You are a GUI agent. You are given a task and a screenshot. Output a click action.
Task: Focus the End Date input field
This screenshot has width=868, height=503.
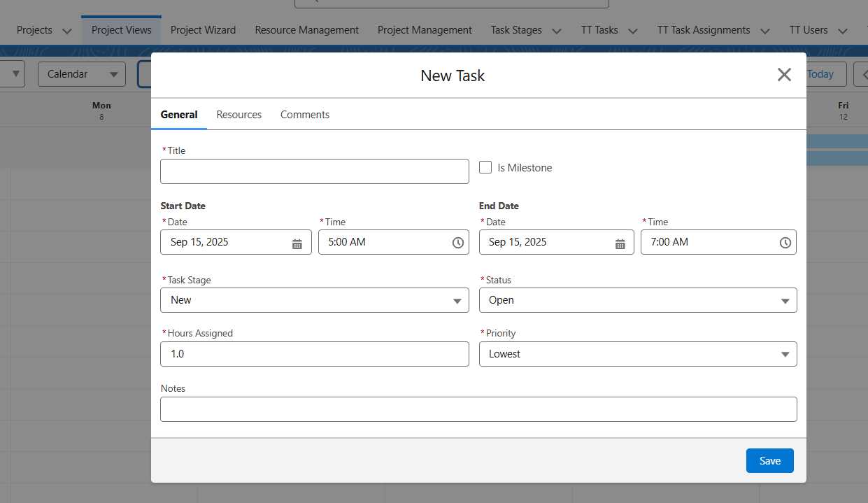point(557,242)
